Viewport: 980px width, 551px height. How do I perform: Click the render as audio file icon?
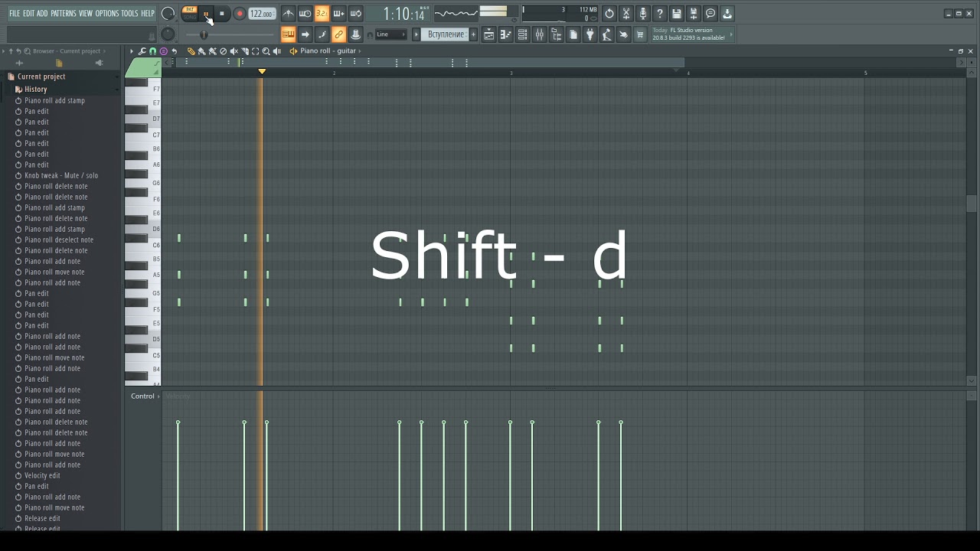tap(694, 14)
